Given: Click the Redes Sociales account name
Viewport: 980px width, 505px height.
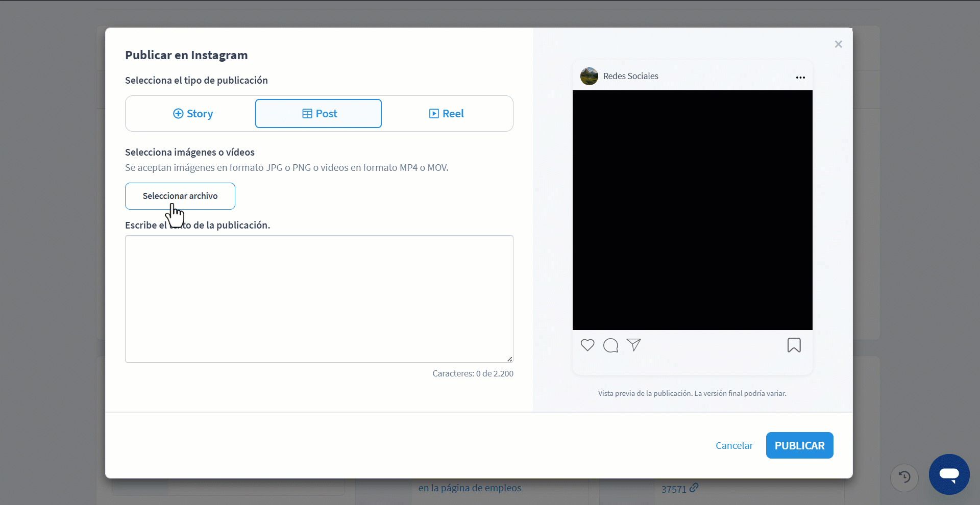Looking at the screenshot, I should pos(631,76).
